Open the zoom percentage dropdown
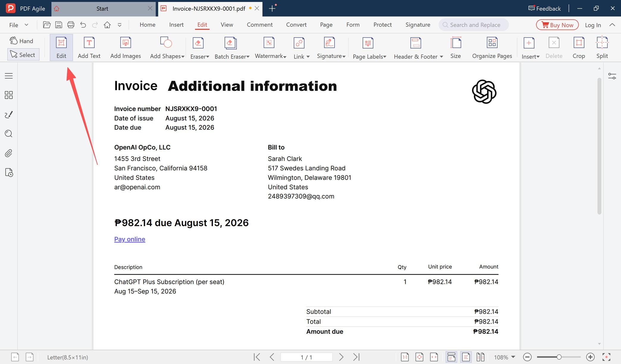Screen dimensions: 621x364 pyautogui.click(x=513, y=357)
